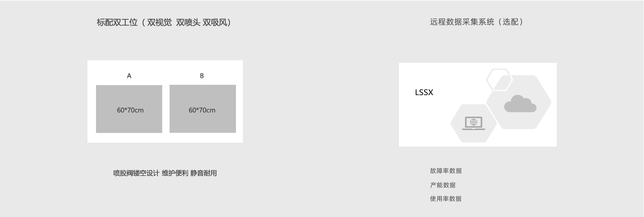644x217 pixels.
Task: Click the （选配） text in right heading
Action: coord(510,22)
